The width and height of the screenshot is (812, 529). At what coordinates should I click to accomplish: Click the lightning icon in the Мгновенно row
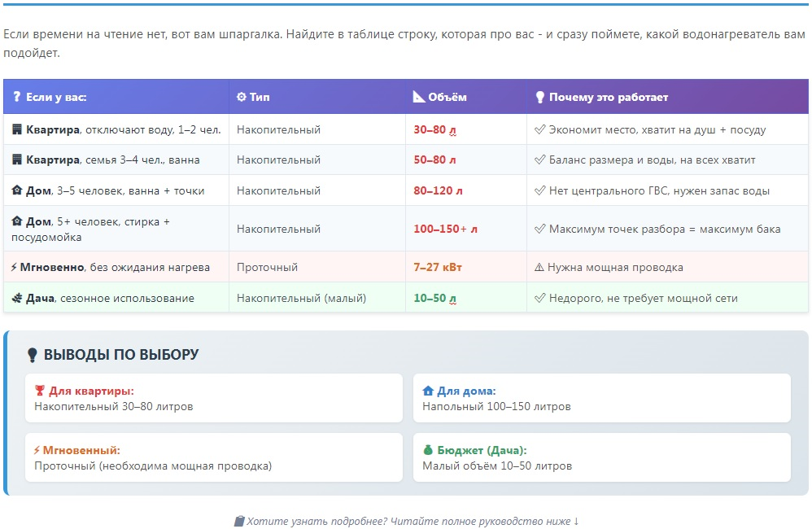click(15, 268)
